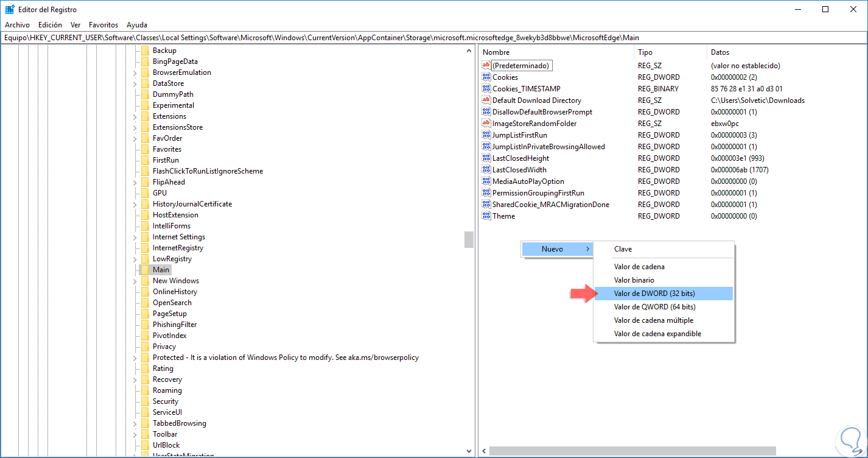The height and width of the screenshot is (458, 868).
Task: Choose Valor de DWORD (32 bits) from the submenu
Action: click(x=664, y=294)
